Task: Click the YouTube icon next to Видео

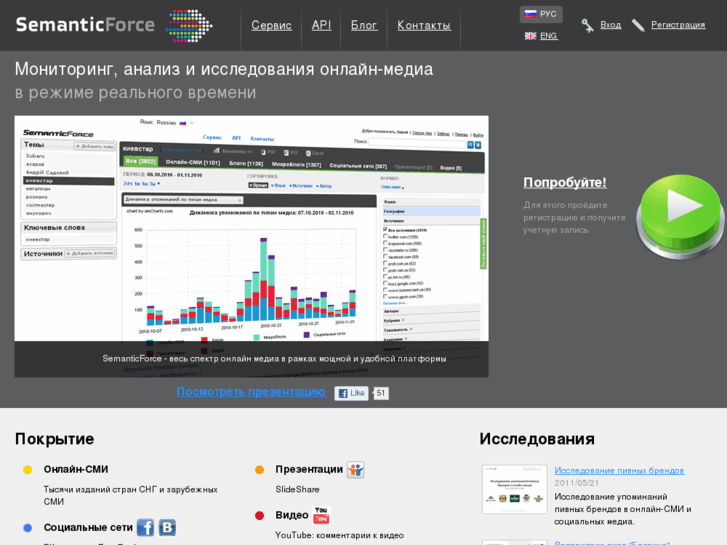Action: click(x=321, y=515)
